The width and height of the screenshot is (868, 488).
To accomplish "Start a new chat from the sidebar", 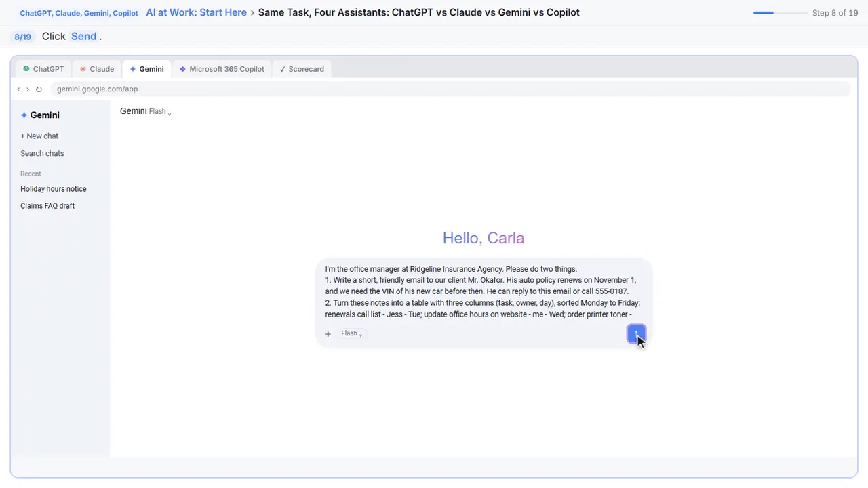I will (39, 136).
